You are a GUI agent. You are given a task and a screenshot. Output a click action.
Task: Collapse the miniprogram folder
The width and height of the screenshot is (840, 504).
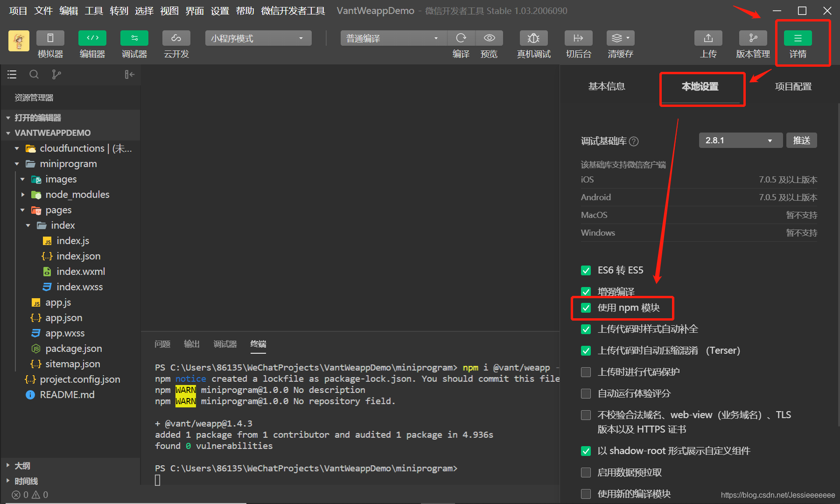(x=17, y=164)
